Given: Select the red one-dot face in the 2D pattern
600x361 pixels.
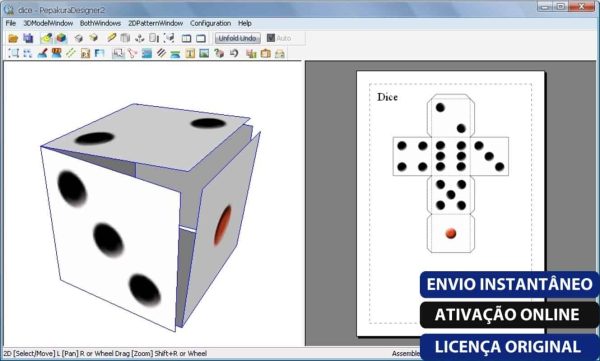Looking at the screenshot, I should coord(451,233).
